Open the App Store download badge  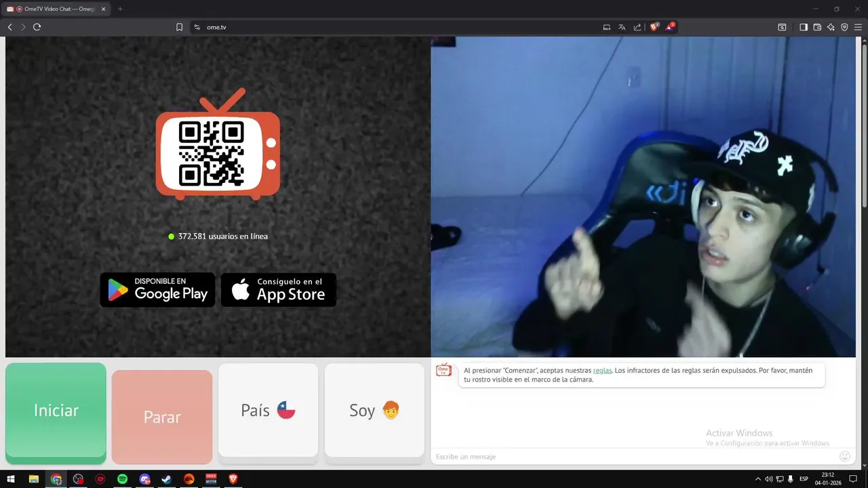279,289
